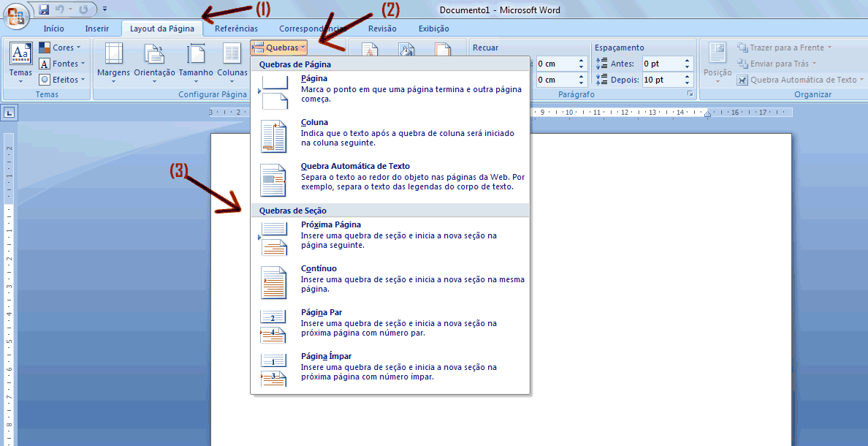
Task: Open the Margens options
Action: pos(113,63)
